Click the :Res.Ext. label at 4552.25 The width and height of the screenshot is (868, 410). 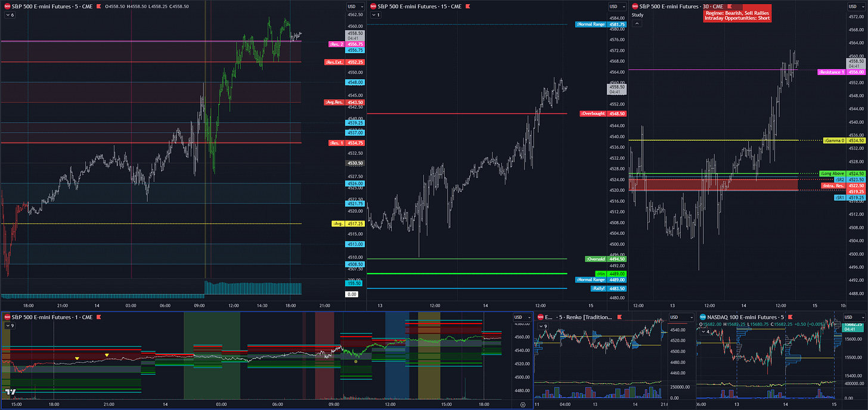point(334,62)
